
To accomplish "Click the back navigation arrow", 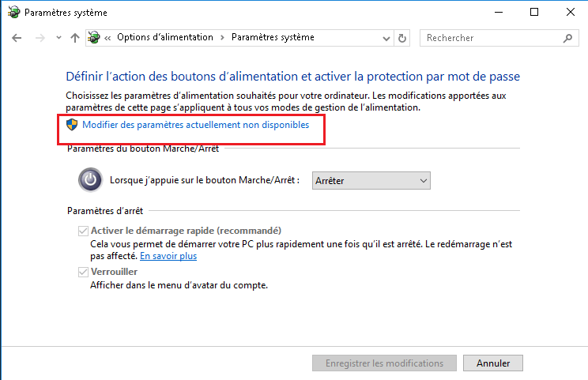I will click(17, 38).
